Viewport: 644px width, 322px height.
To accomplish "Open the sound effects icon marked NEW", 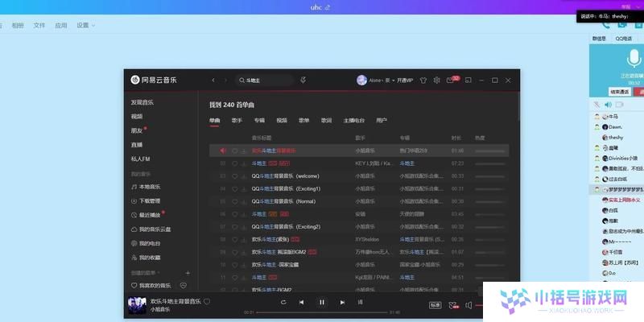I will [453, 305].
